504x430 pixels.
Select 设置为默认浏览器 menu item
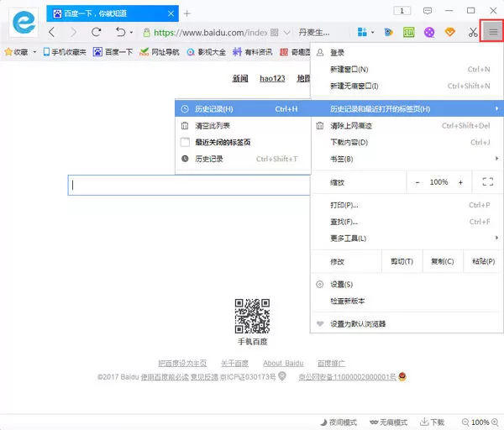click(407, 323)
